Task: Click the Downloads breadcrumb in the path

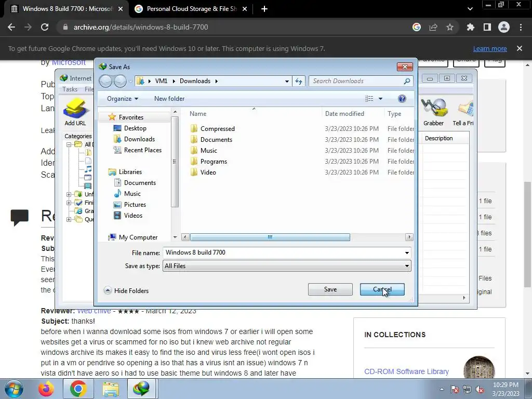Action: [x=195, y=81]
